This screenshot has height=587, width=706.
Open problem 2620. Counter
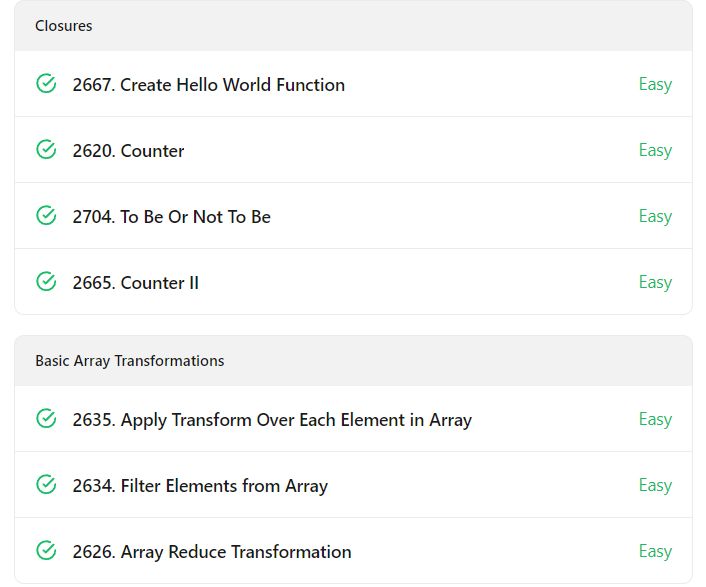(x=128, y=151)
